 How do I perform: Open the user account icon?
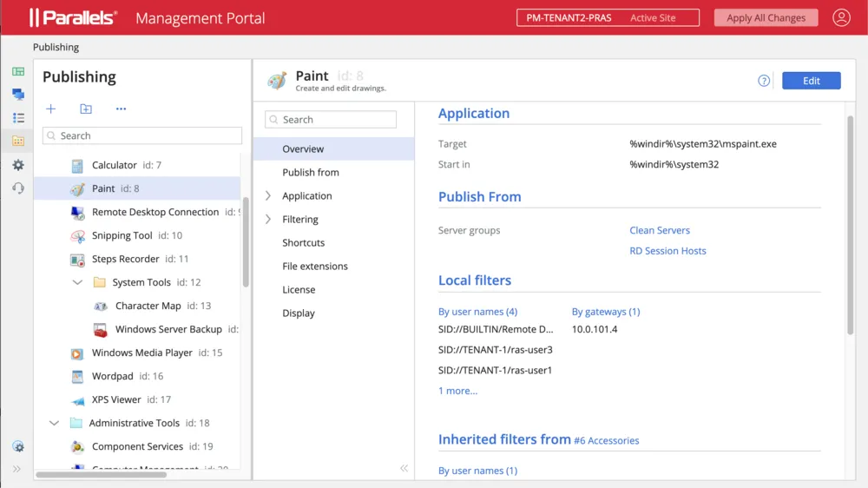[841, 17]
